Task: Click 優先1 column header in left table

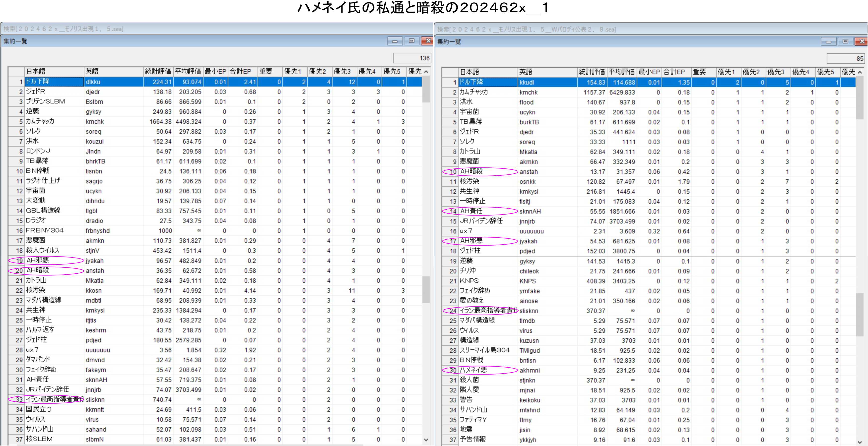Action: point(295,71)
